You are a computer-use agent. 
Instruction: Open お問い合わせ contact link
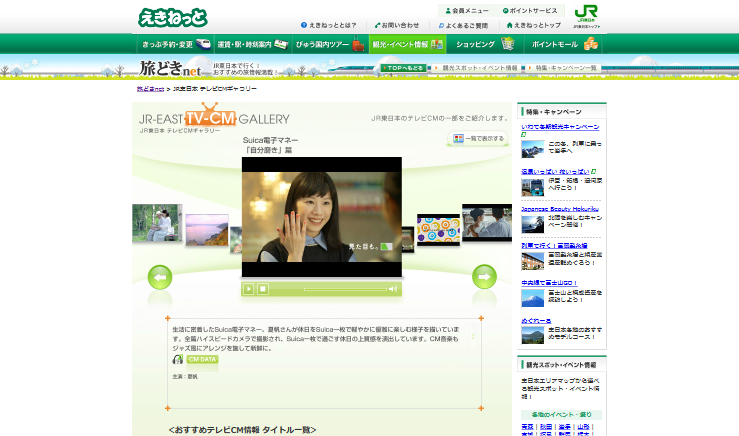[397, 25]
